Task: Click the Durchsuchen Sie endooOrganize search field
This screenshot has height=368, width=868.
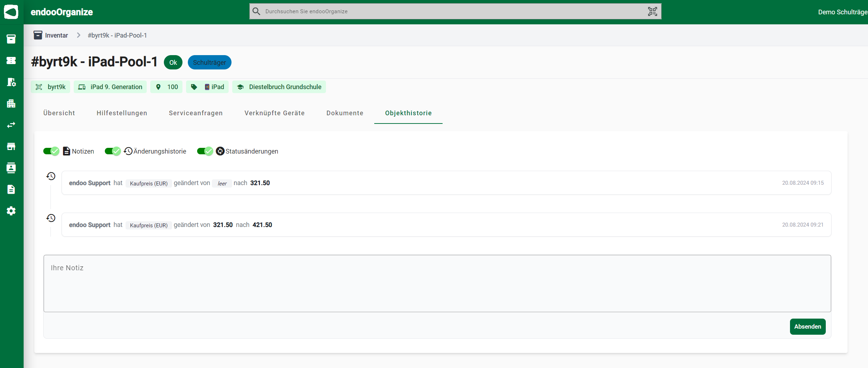Action: click(x=455, y=11)
